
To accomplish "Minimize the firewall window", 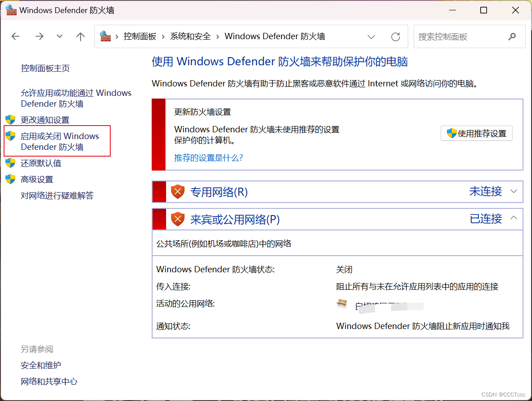I will 452,10.
